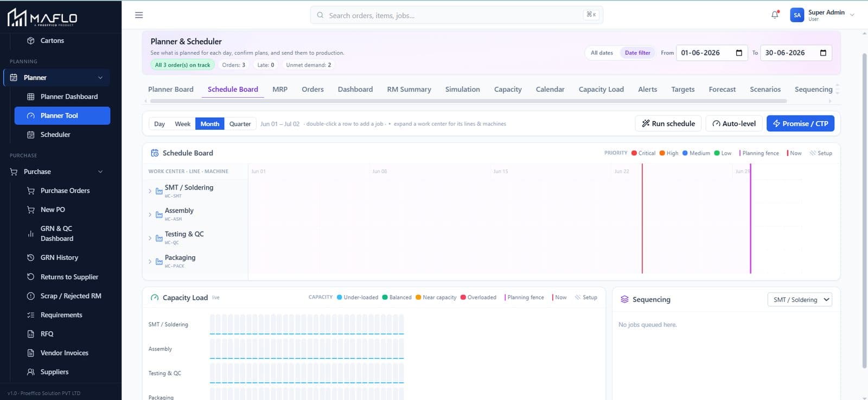Click the Scrap / Rejected RM alert icon

[x=31, y=296]
